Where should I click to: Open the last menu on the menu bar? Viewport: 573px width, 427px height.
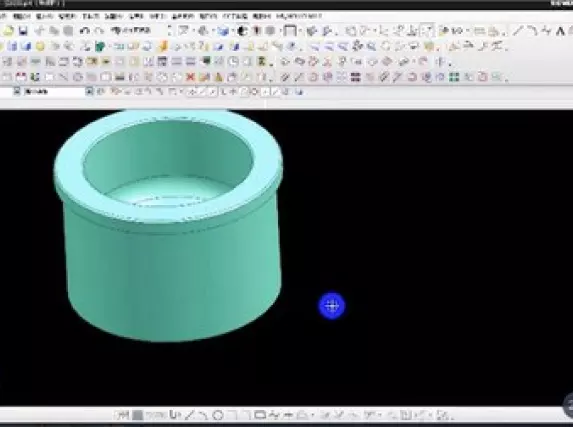(299, 16)
